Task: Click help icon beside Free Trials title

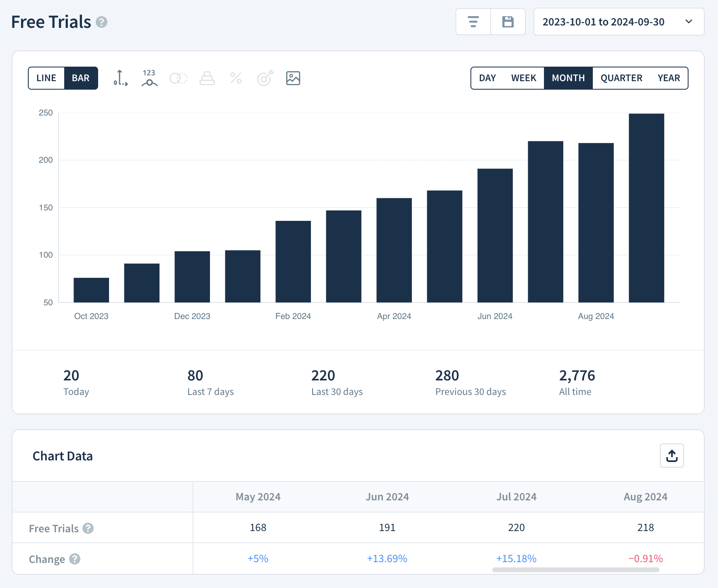Action: pyautogui.click(x=101, y=22)
